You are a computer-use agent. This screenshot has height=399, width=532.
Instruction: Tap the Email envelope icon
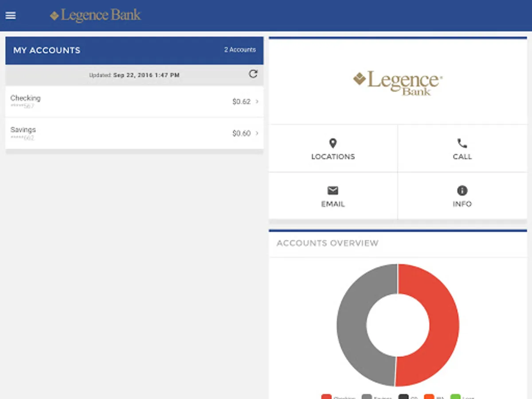pos(333,191)
